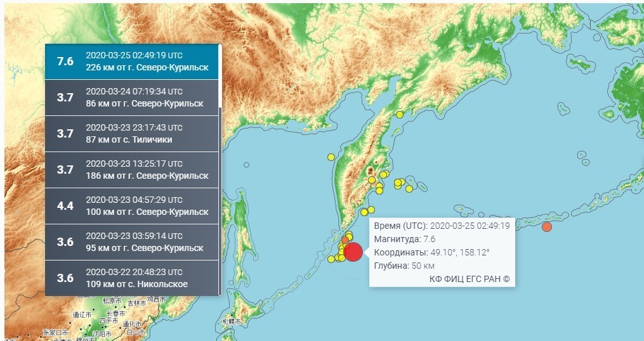The height and width of the screenshot is (341, 644).
Task: Click the lone yellow marker west of Kamchatka
Action: click(331, 157)
